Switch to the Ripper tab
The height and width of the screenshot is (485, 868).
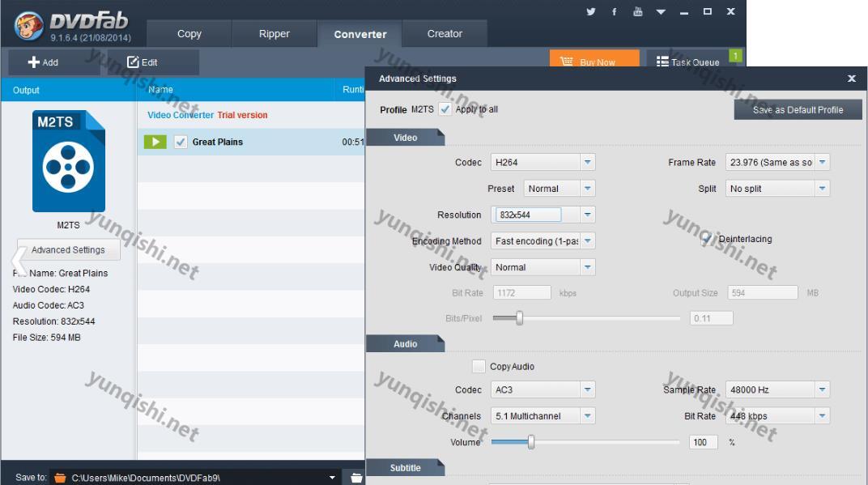tap(274, 34)
